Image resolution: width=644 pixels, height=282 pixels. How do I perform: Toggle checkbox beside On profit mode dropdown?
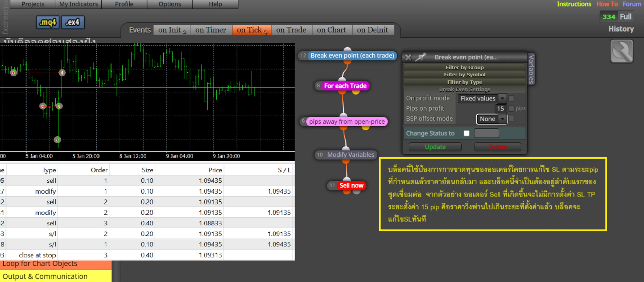[x=511, y=98]
